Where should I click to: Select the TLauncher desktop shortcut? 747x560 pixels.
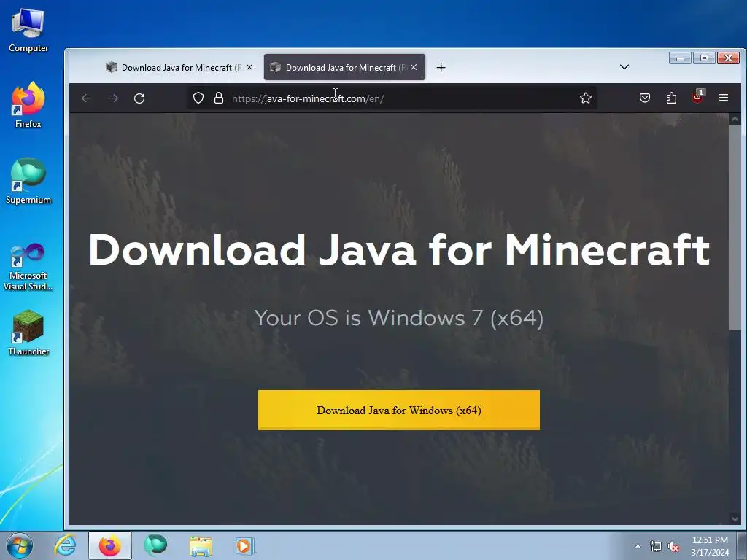(28, 332)
